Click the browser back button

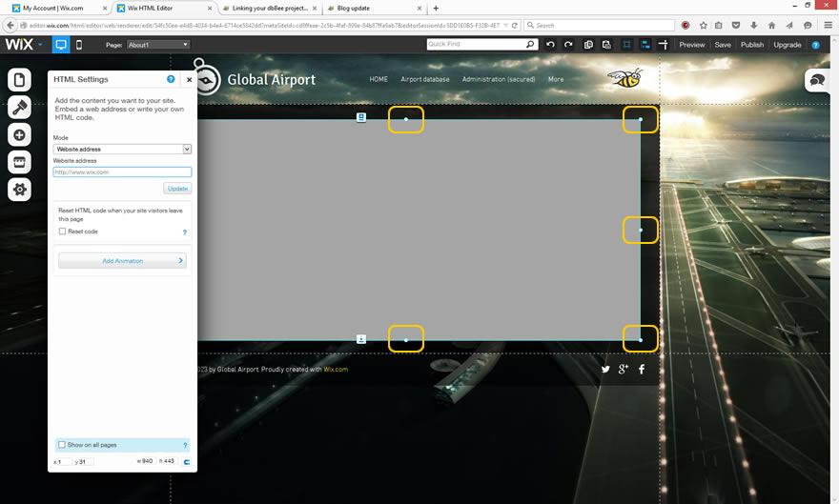coord(10,25)
